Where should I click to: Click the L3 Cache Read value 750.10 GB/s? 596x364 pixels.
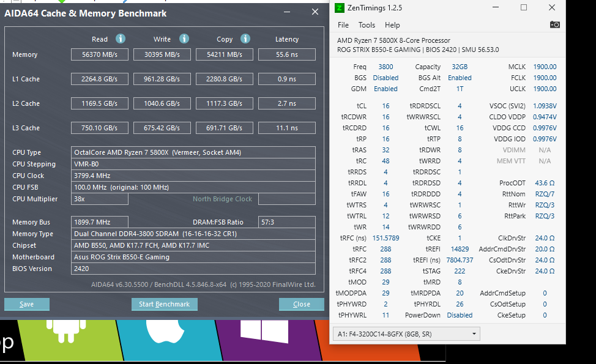100,128
